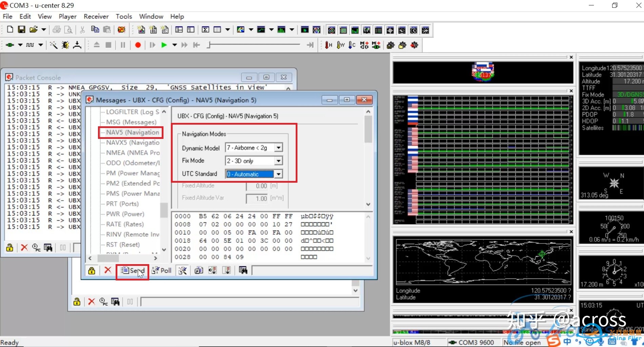Select MSG (Messages) in the tree
The height and width of the screenshot is (347, 644).
point(131,122)
